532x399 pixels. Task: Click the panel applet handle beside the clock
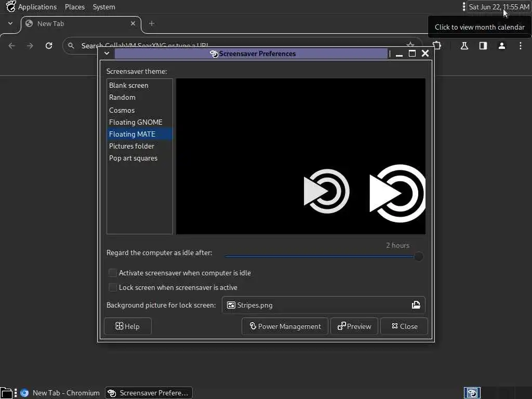pos(463,7)
